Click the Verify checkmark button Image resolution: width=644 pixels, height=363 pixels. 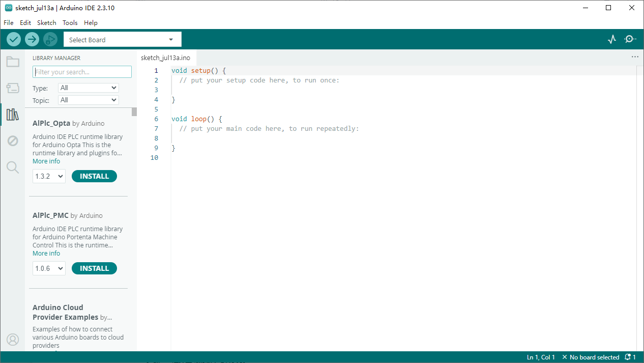tap(14, 39)
